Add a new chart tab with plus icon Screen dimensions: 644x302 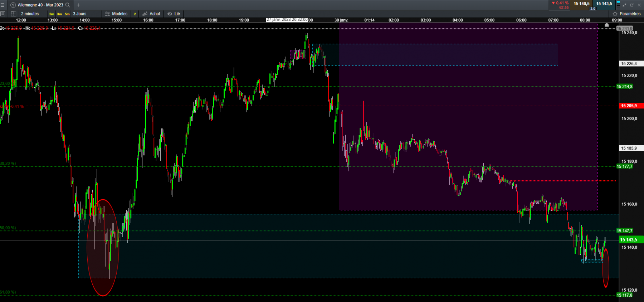tap(78, 5)
